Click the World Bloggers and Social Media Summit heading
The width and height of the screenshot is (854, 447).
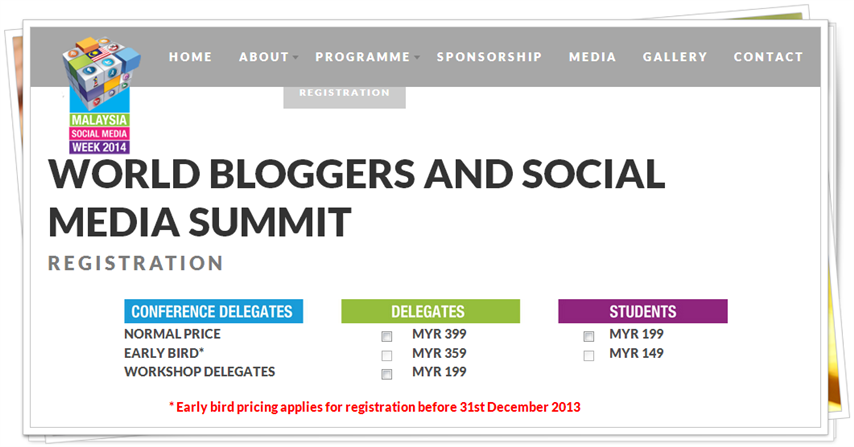357,198
